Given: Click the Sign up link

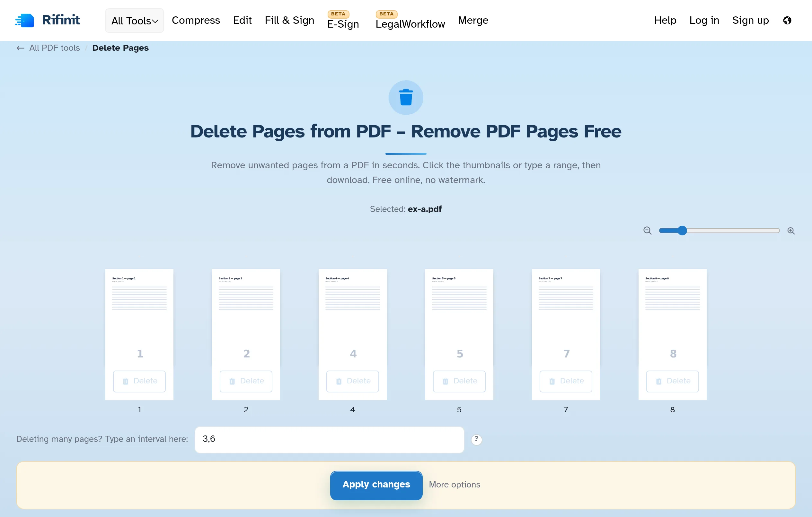Looking at the screenshot, I should point(750,20).
